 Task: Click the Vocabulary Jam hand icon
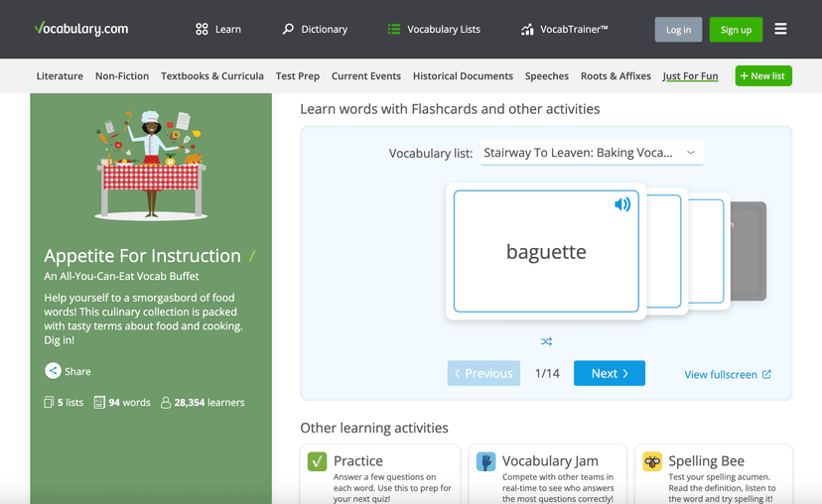pyautogui.click(x=485, y=461)
